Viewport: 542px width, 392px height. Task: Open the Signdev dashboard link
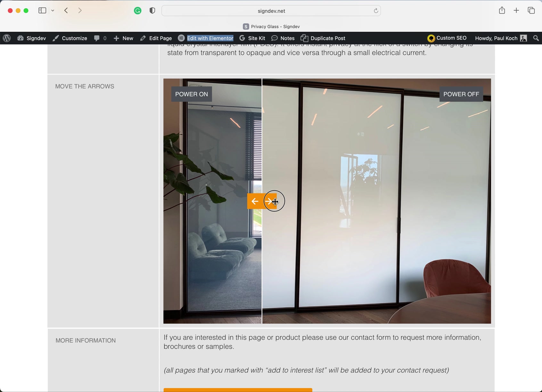click(x=31, y=38)
